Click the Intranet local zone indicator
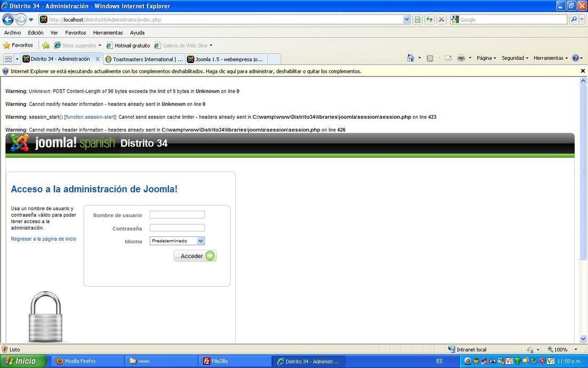 click(467, 349)
